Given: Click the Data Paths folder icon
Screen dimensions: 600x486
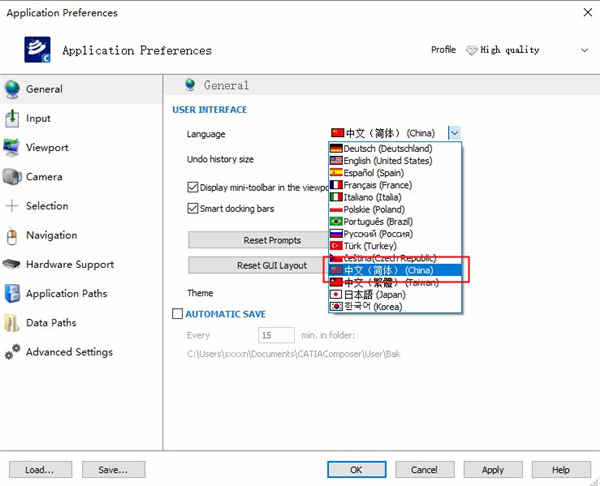Looking at the screenshot, I should click(11, 323).
